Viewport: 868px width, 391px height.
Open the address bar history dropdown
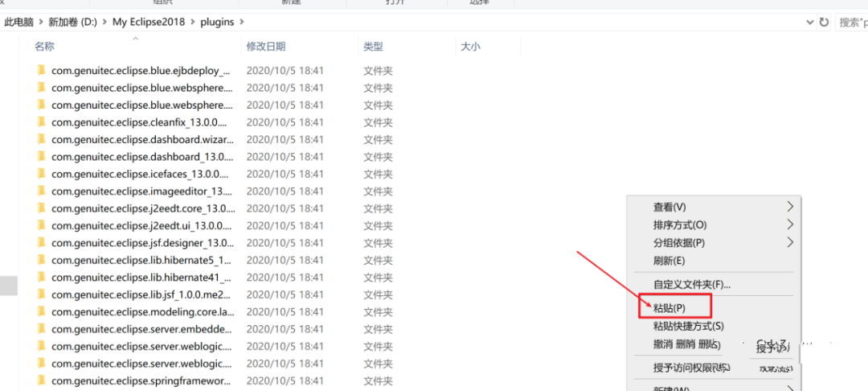(x=810, y=23)
